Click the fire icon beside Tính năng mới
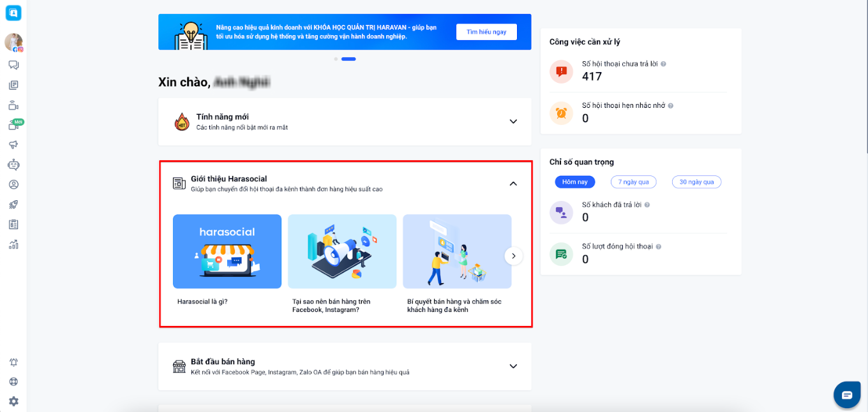The image size is (868, 412). pyautogui.click(x=182, y=121)
